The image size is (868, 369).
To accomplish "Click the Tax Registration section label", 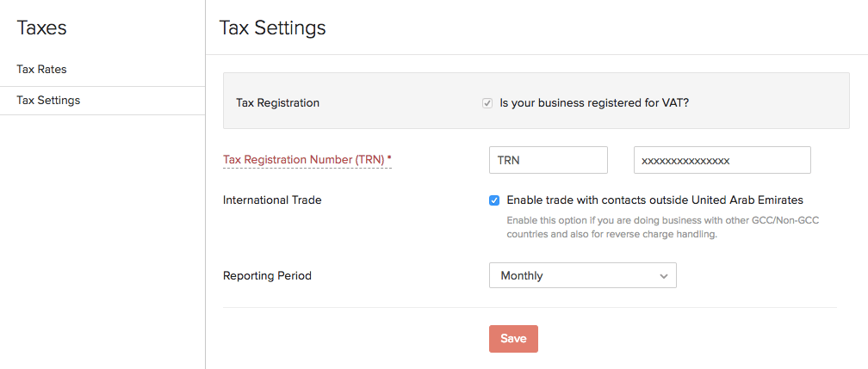I will [277, 103].
